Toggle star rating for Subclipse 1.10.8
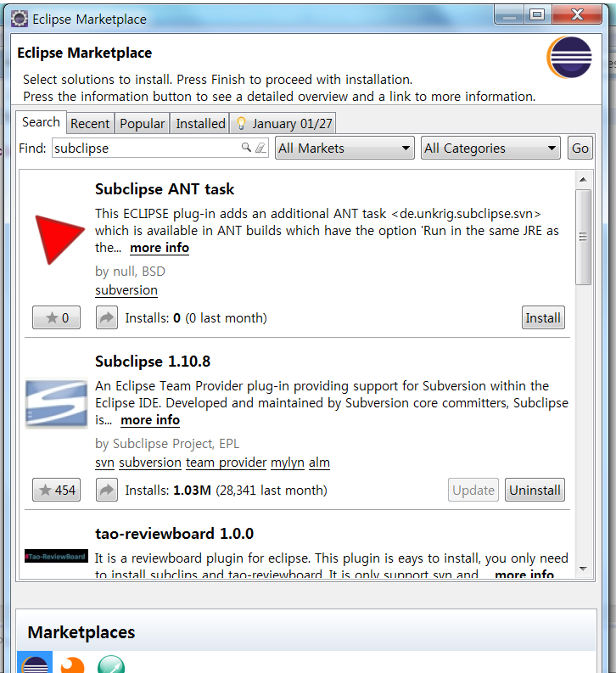Screen dimensions: 616x673 56,490
